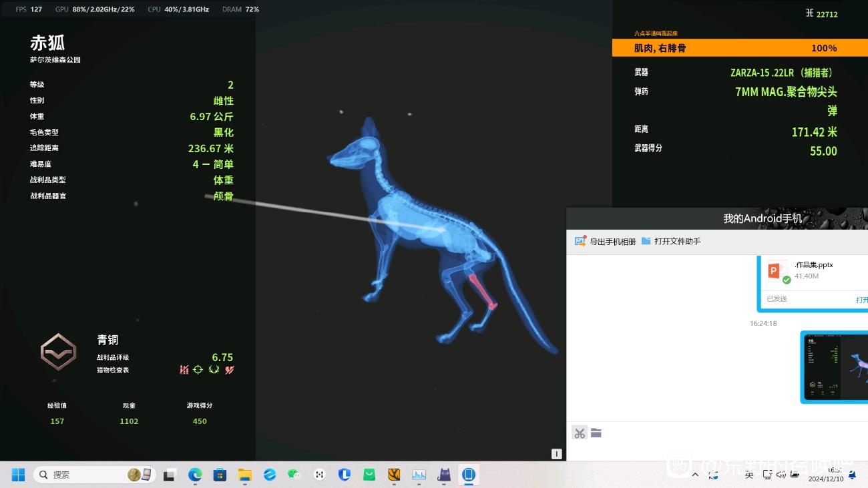Click the 颅骨 trophy organ value
868x488 pixels.
point(224,196)
